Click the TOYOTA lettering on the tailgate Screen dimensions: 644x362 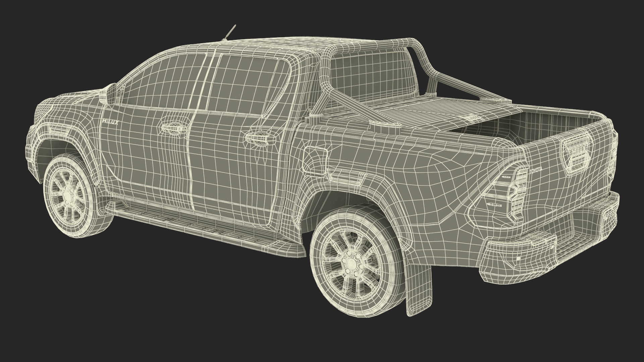point(535,171)
